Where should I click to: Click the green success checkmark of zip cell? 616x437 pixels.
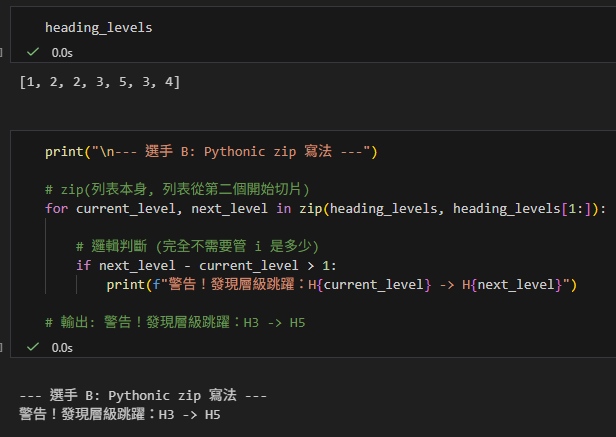[x=33, y=347]
